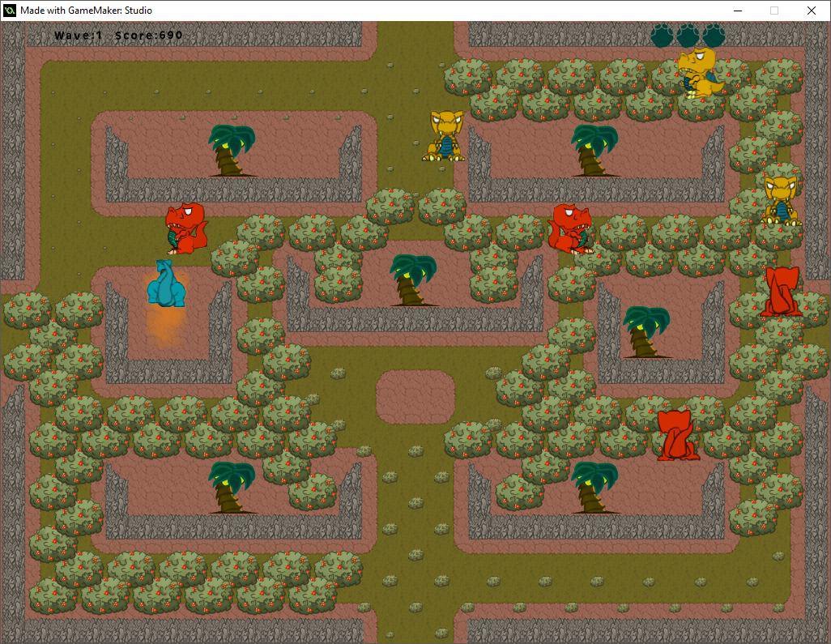831x644 pixels.
Task: Close the GameMaker game window
Action: pyautogui.click(x=811, y=11)
